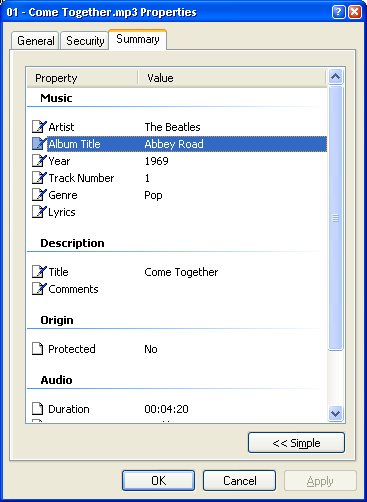Viewport: 367px width, 502px height.
Task: Click the edit icon next to Album Title
Action: tap(39, 144)
